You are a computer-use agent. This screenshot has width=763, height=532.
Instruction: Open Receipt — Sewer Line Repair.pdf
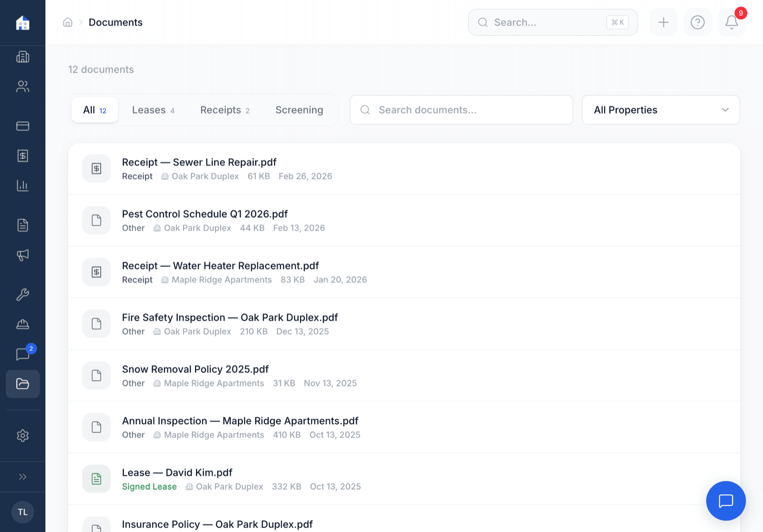pos(199,163)
